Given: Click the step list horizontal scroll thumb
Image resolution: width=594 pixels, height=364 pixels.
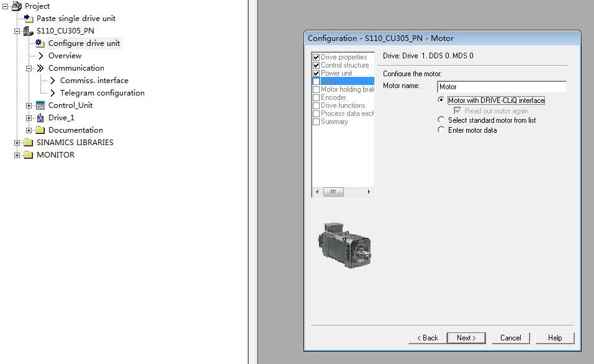Looking at the screenshot, I should click(333, 192).
